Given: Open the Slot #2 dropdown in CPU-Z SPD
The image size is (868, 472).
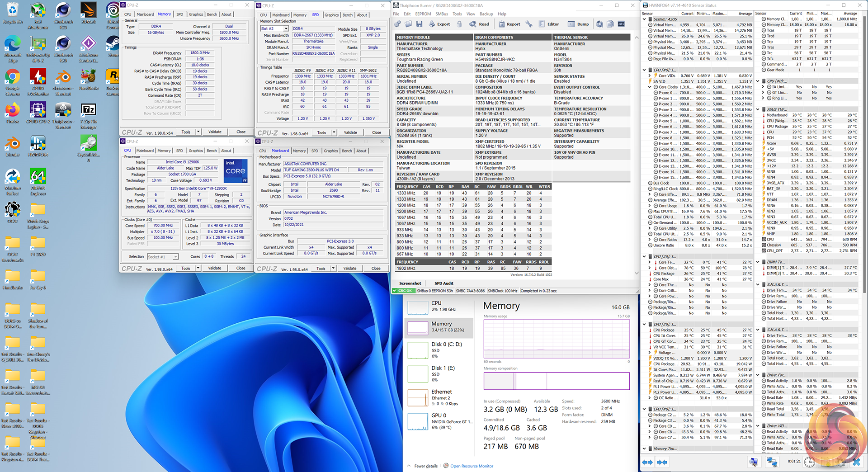Looking at the screenshot, I should coord(286,28).
